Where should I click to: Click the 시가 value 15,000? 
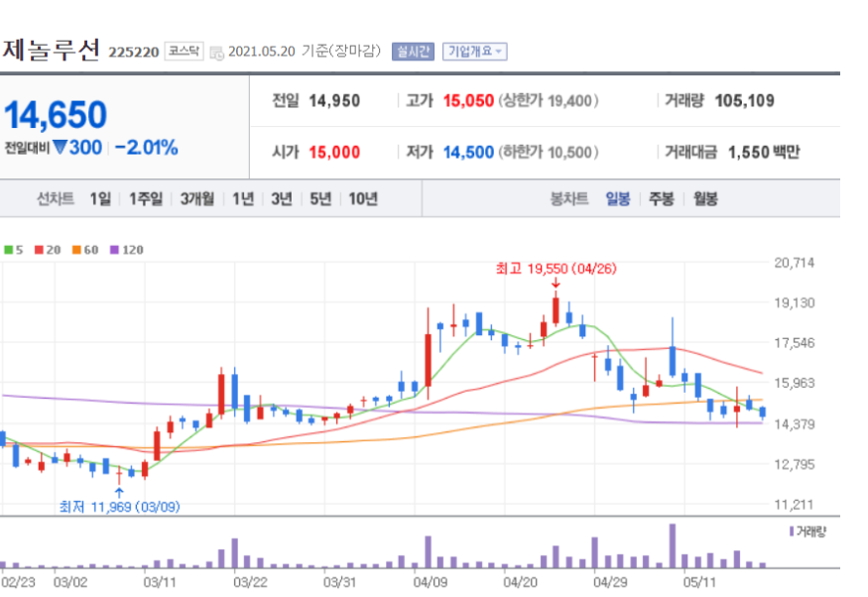tap(334, 152)
